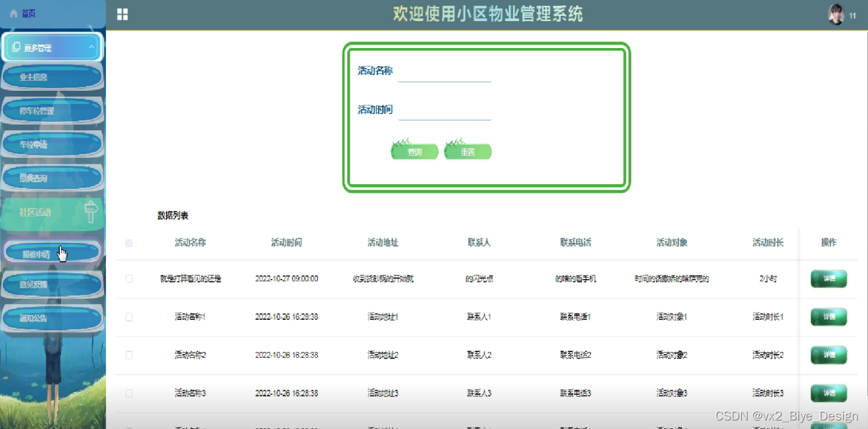Open 详情 for 活动名称2 row
The image size is (868, 429).
[x=829, y=355]
